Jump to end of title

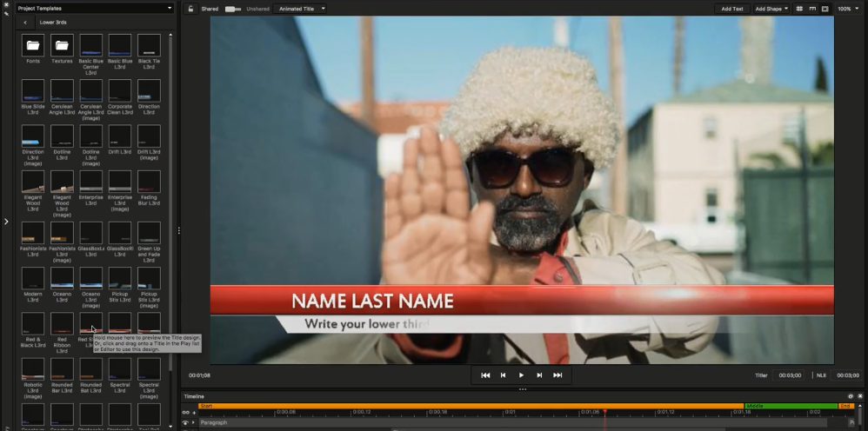pyautogui.click(x=558, y=375)
